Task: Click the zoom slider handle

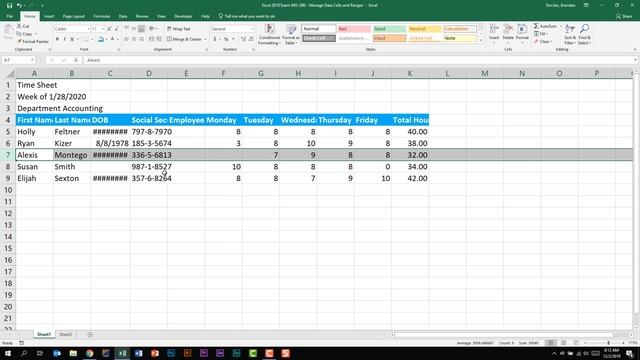Action: 608,343
